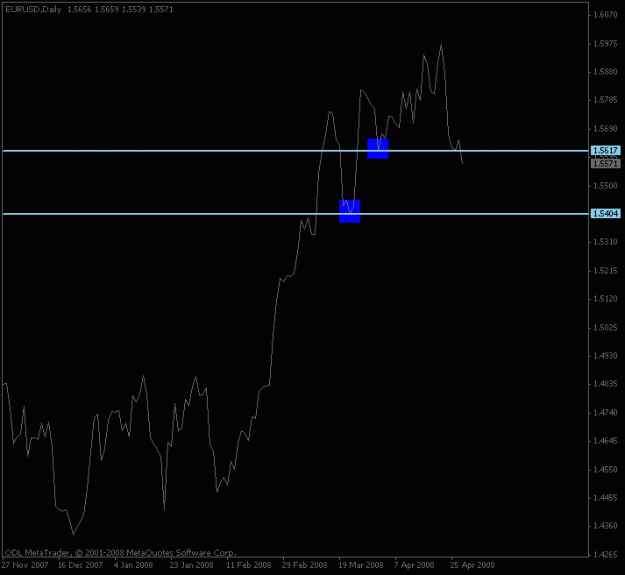Screen dimensions: 625x575
Task: Select the 1.5617 horizontal line price label
Action: (x=605, y=150)
